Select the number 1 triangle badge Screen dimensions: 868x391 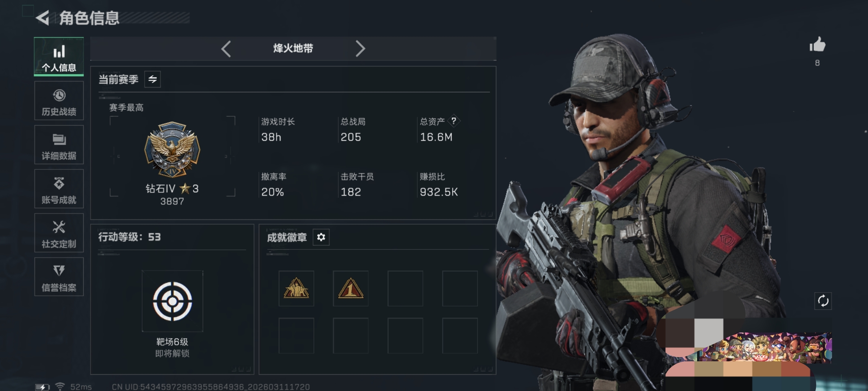tap(350, 289)
